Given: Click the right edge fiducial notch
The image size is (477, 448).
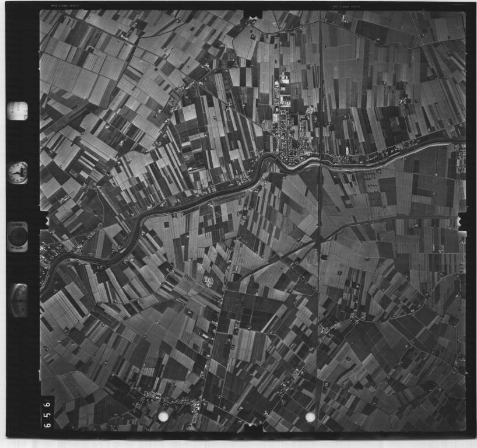Looking at the screenshot, I should tap(462, 221).
